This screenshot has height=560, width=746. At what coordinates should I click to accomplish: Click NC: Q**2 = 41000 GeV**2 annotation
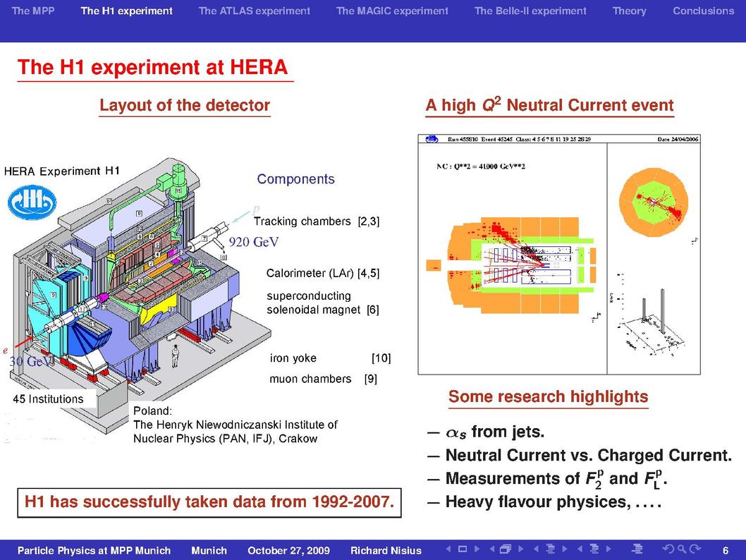tap(481, 166)
